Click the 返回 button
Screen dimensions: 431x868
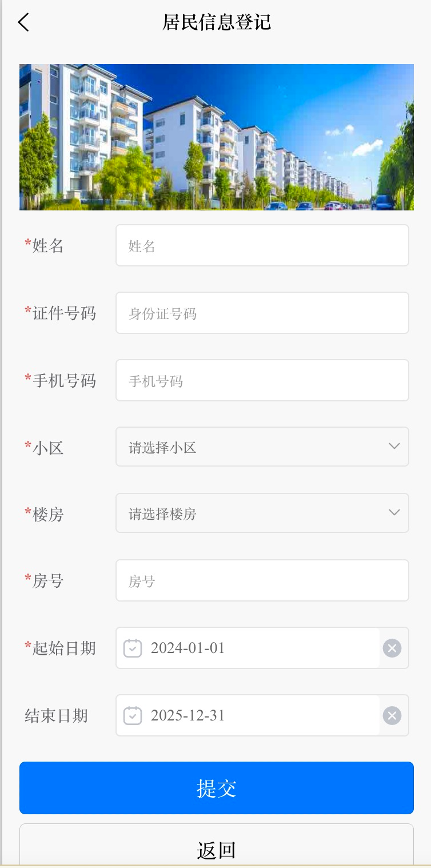(x=216, y=849)
